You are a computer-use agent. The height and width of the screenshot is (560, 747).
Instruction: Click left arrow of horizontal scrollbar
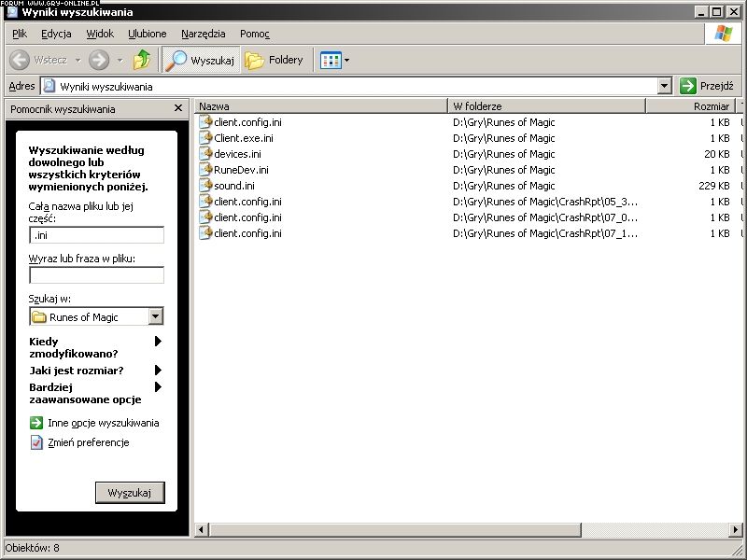(x=202, y=529)
